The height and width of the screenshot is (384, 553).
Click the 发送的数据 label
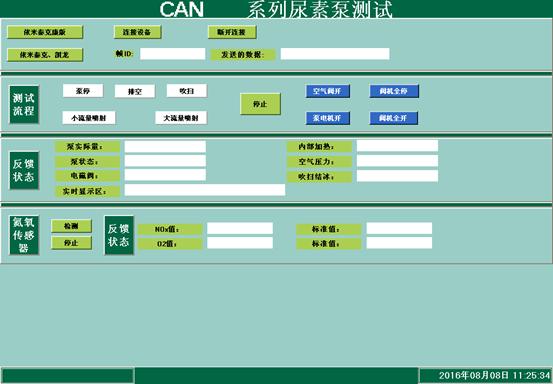click(243, 55)
